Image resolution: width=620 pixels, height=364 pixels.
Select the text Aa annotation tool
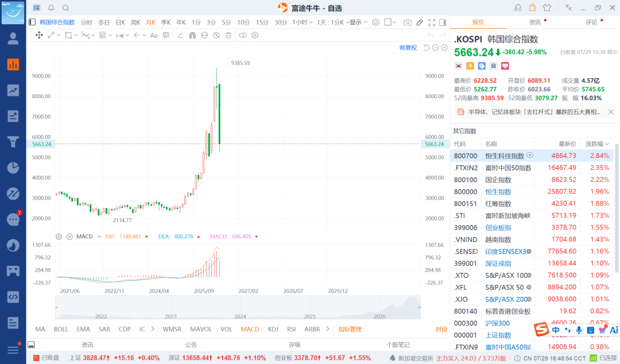click(154, 35)
